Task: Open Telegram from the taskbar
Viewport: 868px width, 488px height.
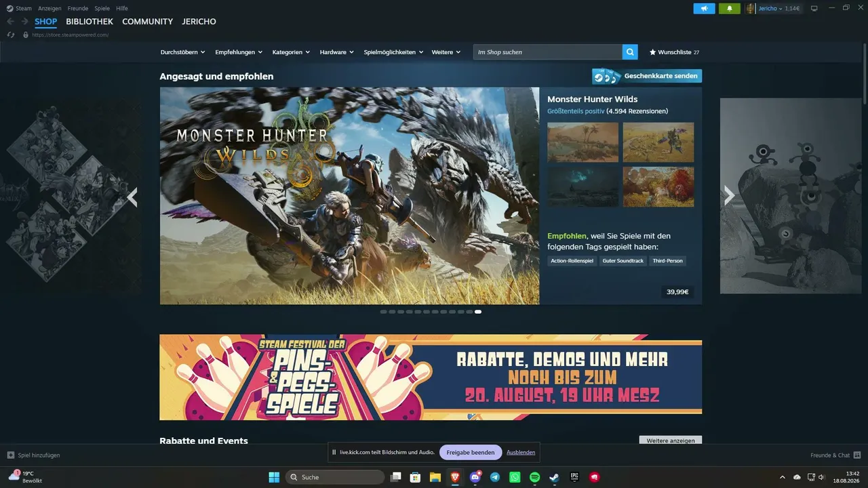Action: point(495,477)
